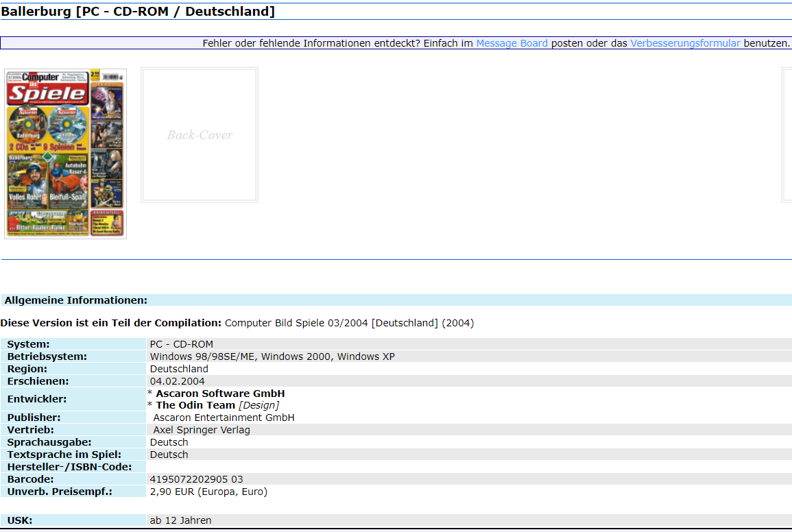792x532 pixels.
Task: Click the empty Back-Cover placeholder
Action: pyautogui.click(x=199, y=134)
